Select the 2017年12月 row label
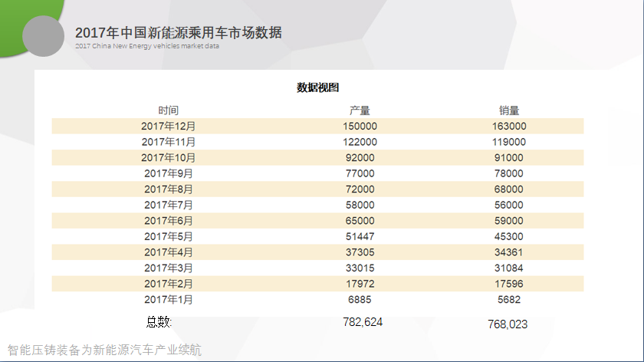The height and width of the screenshot is (362, 644). 169,126
